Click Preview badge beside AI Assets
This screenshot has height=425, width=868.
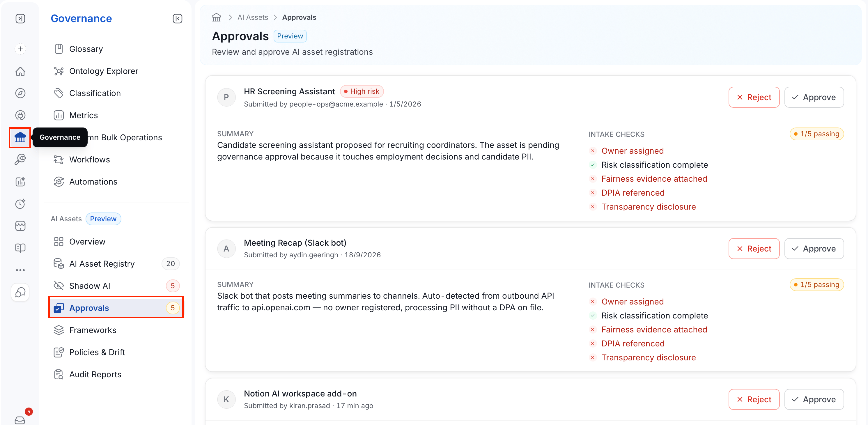coord(103,219)
